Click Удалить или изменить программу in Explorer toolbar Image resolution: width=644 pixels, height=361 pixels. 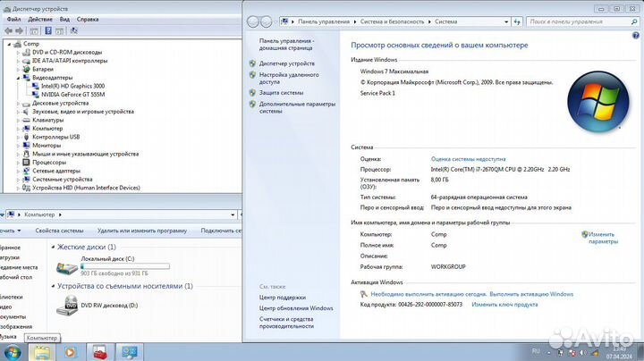142,231
